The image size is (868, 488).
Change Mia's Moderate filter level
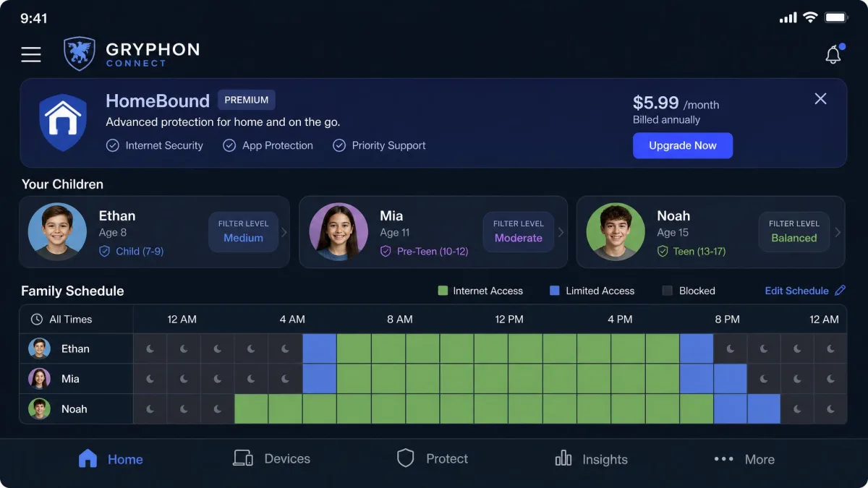pos(519,232)
